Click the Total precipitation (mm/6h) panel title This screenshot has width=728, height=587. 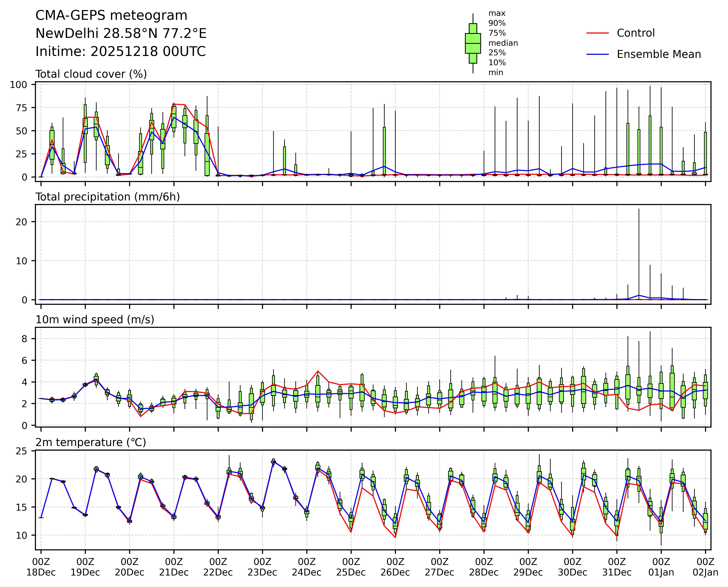tap(108, 197)
